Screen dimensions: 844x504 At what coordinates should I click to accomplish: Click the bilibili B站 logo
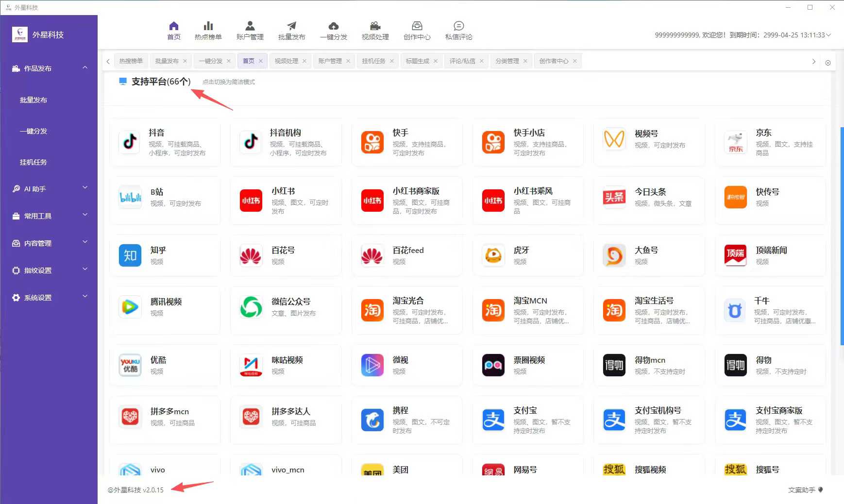click(x=130, y=197)
